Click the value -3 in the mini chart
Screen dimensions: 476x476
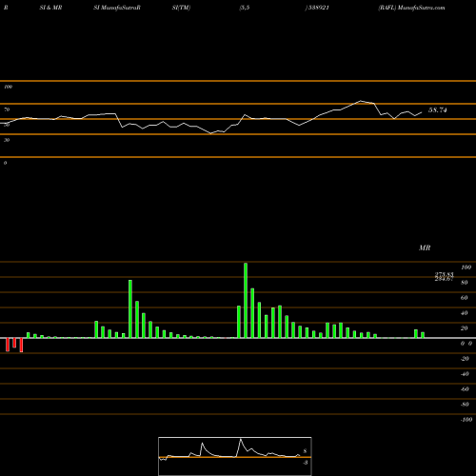[x=306, y=463]
